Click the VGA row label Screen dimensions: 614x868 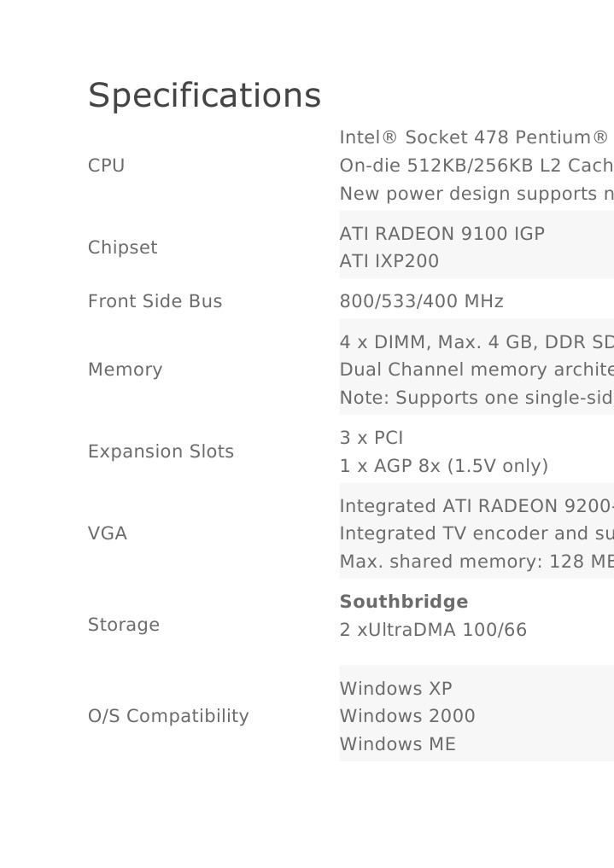point(107,533)
